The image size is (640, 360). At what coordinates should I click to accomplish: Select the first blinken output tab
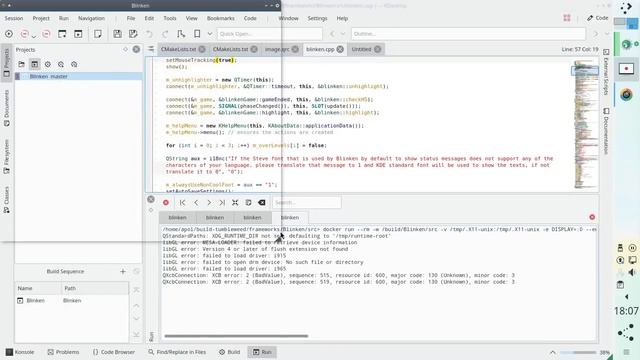click(178, 218)
